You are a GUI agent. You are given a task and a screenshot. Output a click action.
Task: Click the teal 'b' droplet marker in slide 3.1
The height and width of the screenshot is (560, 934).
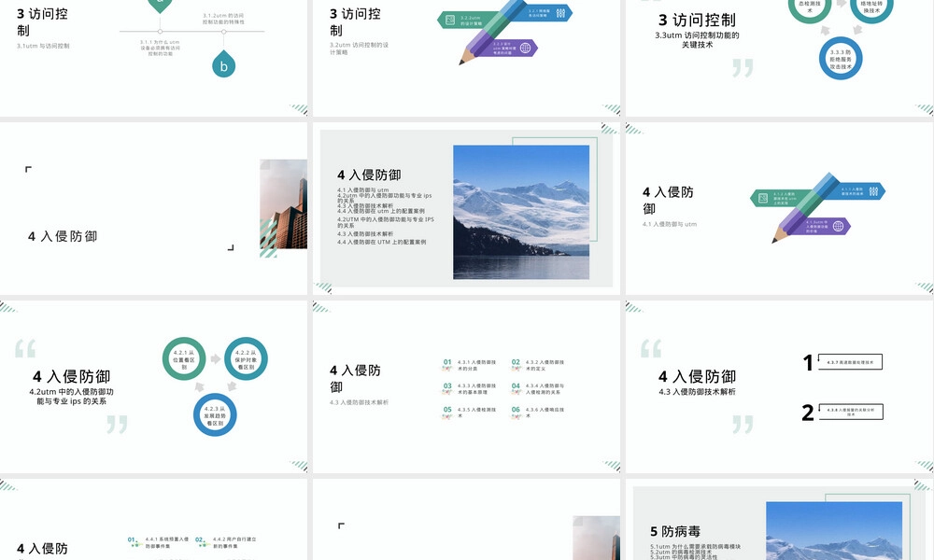pyautogui.click(x=224, y=64)
